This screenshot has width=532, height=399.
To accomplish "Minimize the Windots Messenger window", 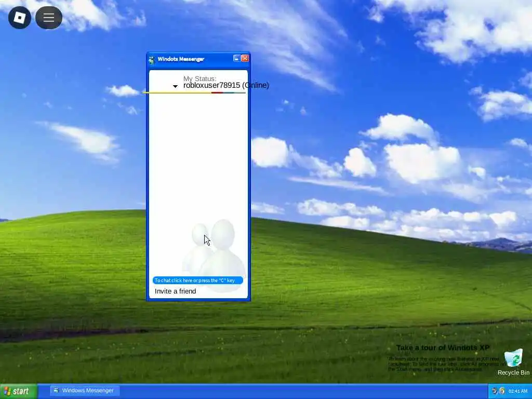I will (237, 58).
